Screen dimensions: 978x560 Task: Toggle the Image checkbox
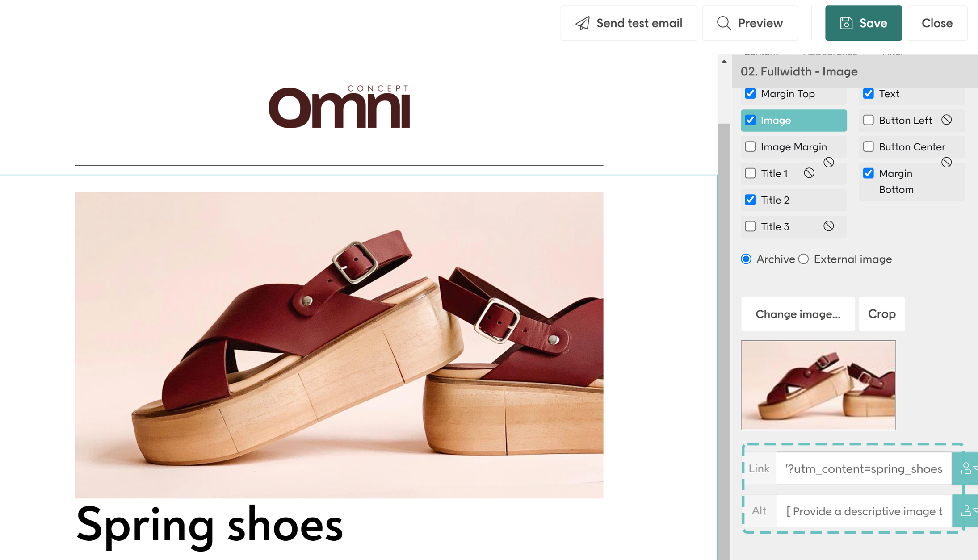[x=750, y=120]
